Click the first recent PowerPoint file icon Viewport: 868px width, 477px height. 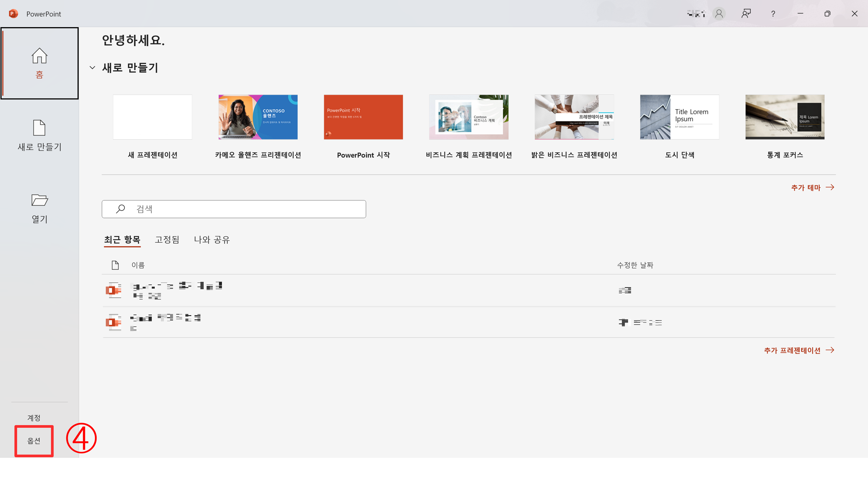[113, 290]
